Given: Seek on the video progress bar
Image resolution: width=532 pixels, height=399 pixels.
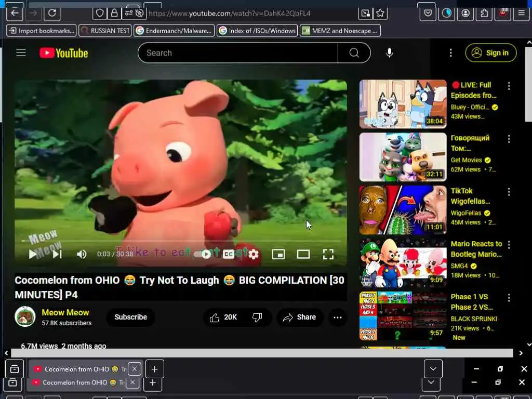Looking at the screenshot, I should 181,241.
